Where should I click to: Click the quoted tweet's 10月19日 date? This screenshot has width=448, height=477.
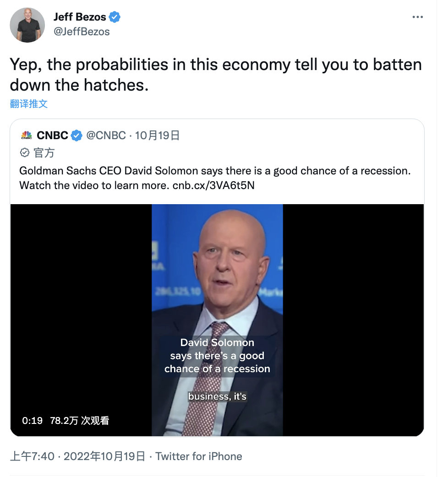157,136
